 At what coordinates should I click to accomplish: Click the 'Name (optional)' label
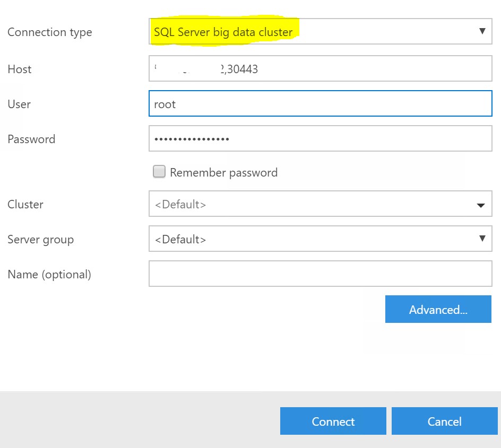click(x=49, y=275)
